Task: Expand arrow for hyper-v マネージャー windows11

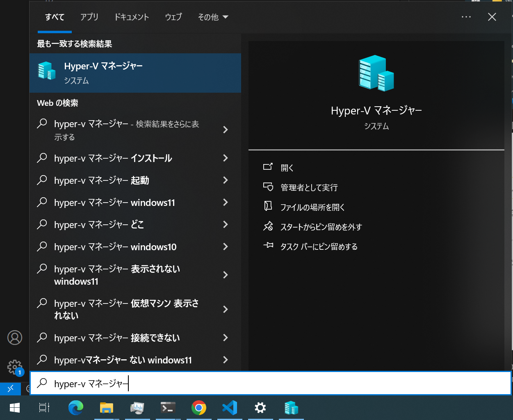Action: point(225,202)
